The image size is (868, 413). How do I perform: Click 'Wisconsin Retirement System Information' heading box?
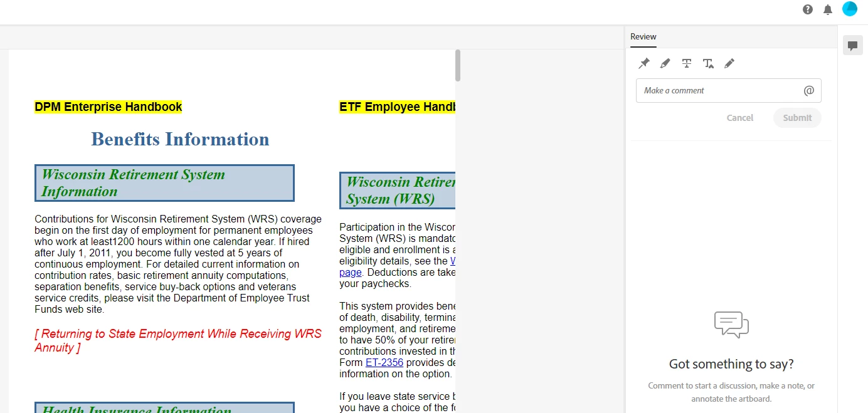click(164, 183)
